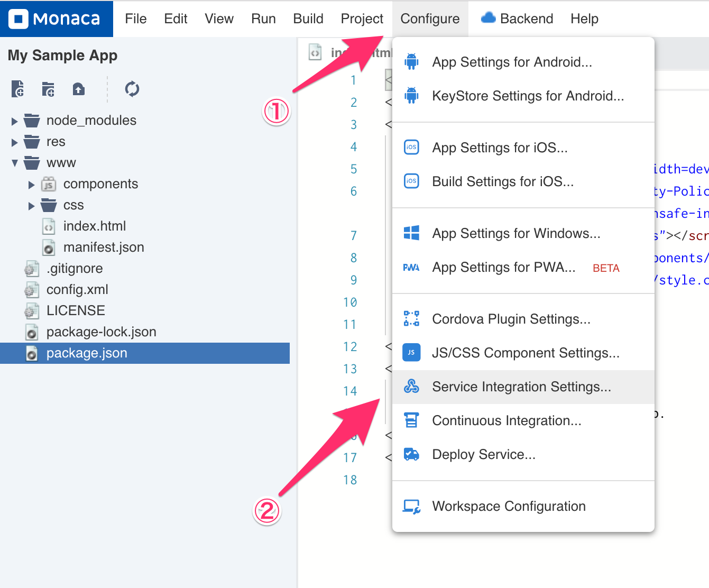Choose Deploy Service
The height and width of the screenshot is (588, 709).
523,454
